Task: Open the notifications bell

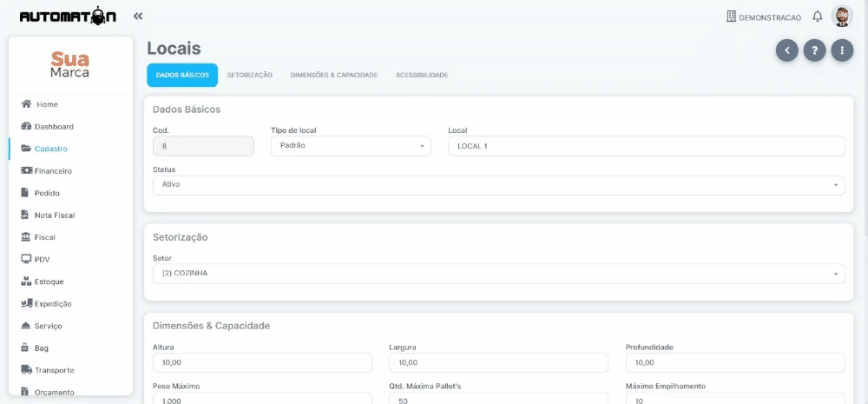Action: coord(817,17)
